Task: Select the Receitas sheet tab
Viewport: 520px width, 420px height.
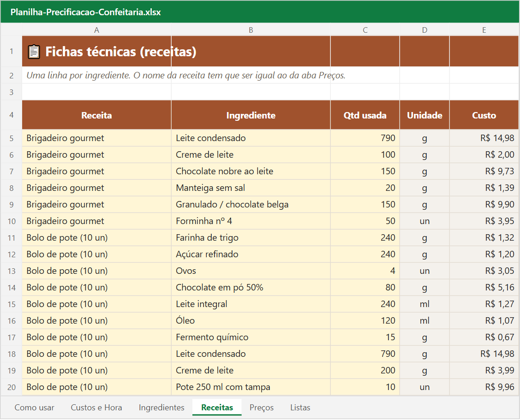Action: pyautogui.click(x=217, y=408)
